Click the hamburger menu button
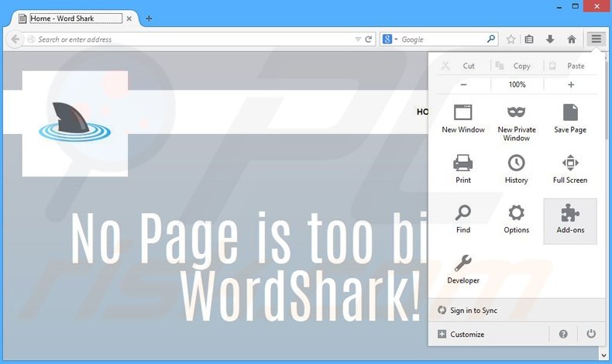Image resolution: width=612 pixels, height=364 pixels. (x=596, y=39)
